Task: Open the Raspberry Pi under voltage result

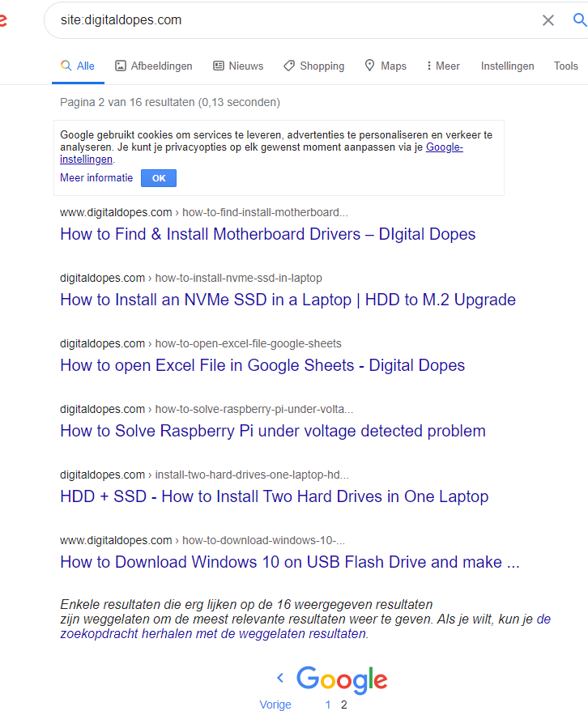Action: coord(273,431)
